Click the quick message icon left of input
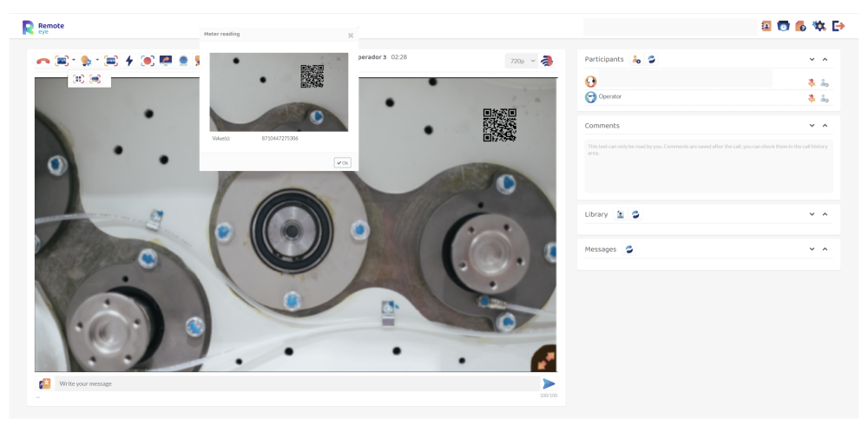The height and width of the screenshot is (432, 868). [x=45, y=384]
